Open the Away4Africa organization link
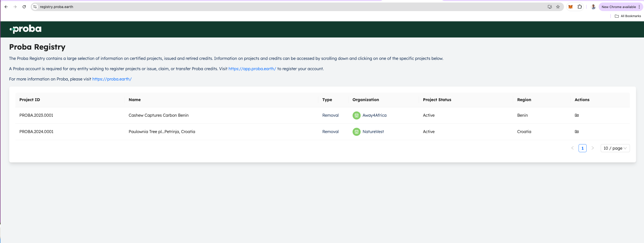644x243 pixels. click(374, 115)
